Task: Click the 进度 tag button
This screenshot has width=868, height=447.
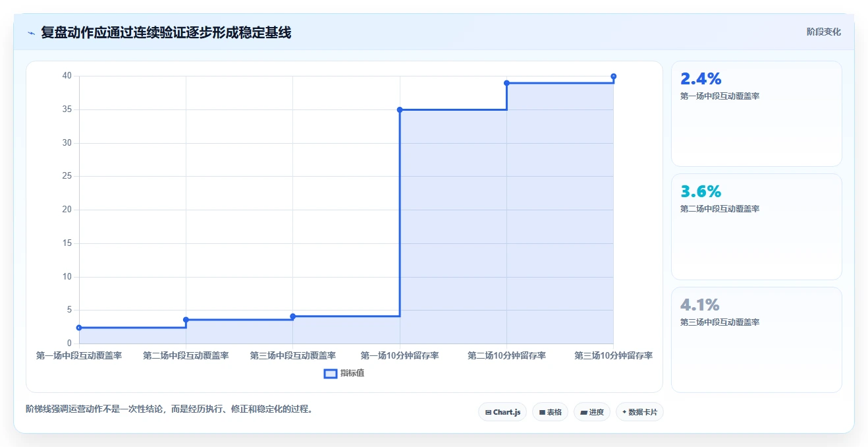Action: click(592, 412)
